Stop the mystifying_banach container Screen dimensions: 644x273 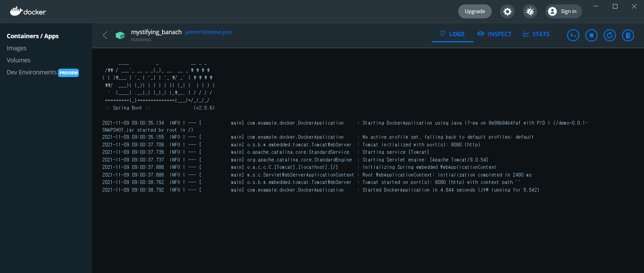(x=591, y=35)
